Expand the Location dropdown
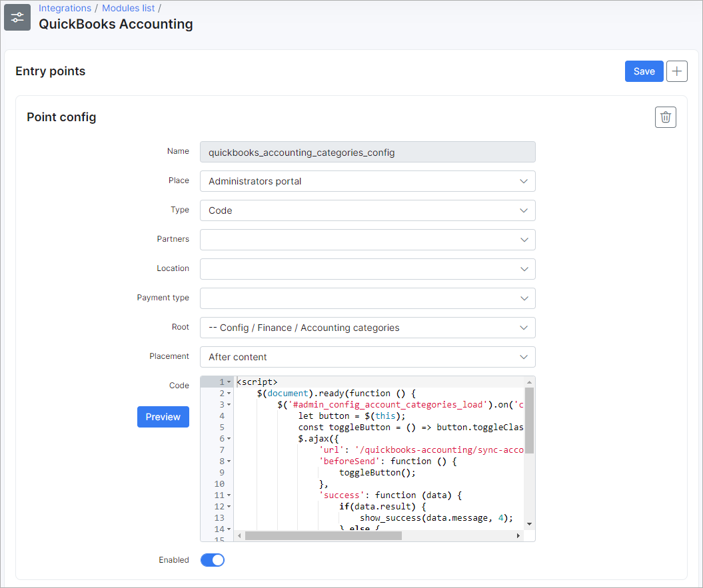Image resolution: width=703 pixels, height=588 pixels. pos(368,269)
